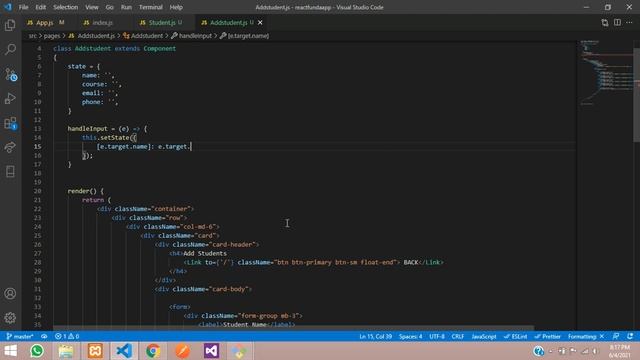Select language mode JavaScript

coord(484,336)
